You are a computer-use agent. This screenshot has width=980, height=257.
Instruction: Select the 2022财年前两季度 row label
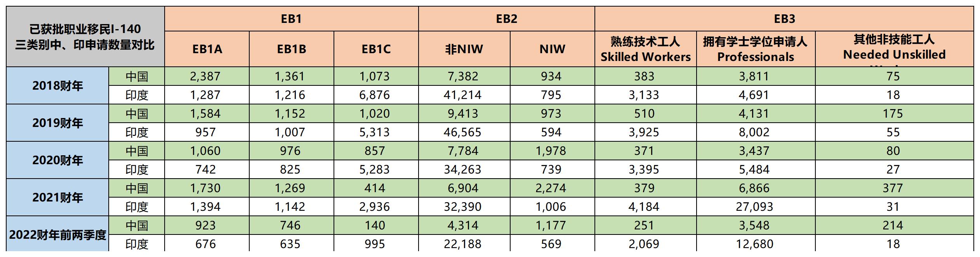(x=57, y=235)
